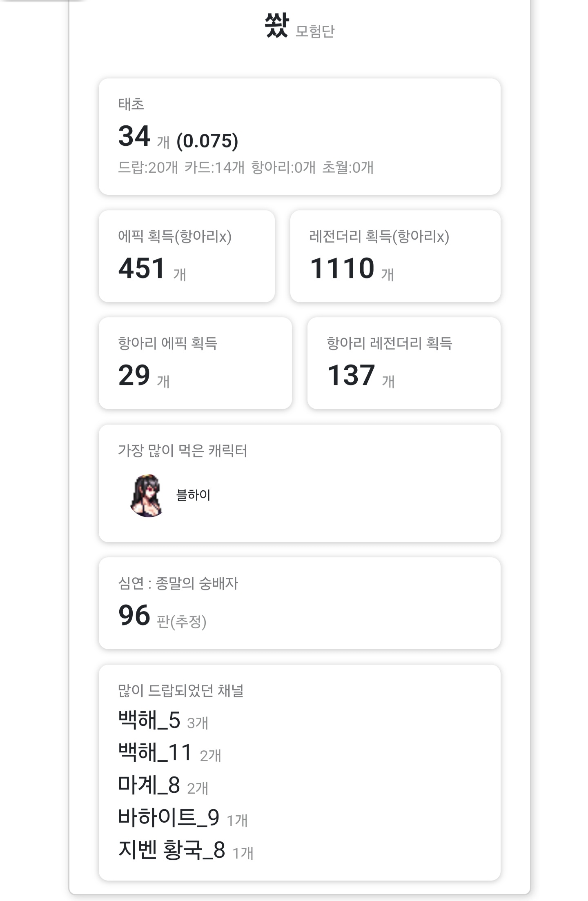Click the 에픽 획득(항아리x) heading
The height and width of the screenshot is (901, 588).
tap(175, 236)
